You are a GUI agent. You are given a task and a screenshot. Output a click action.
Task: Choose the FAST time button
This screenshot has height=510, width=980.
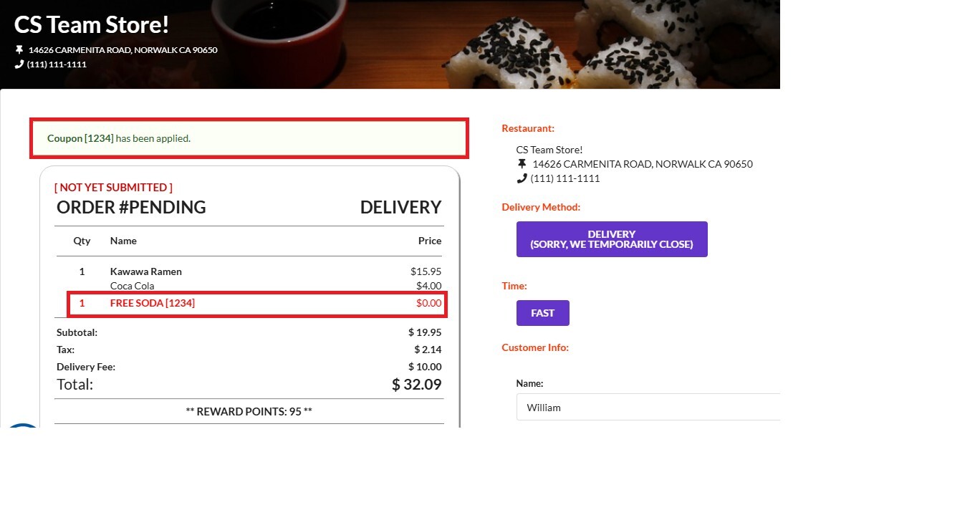point(543,313)
